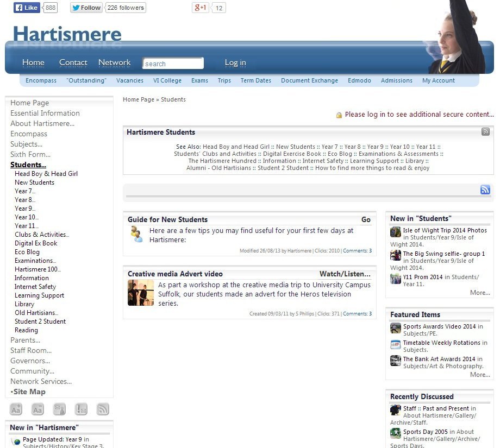Open the blue RSS feed icon

[x=485, y=190]
